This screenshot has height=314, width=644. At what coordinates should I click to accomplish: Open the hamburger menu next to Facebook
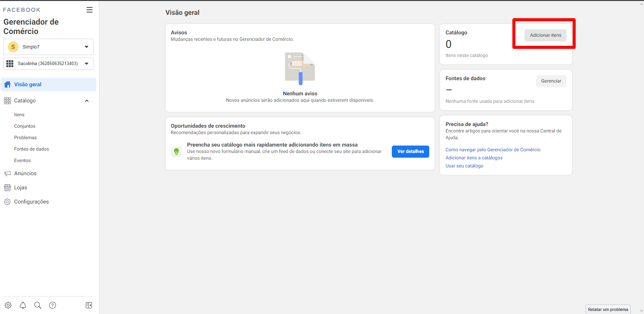[x=90, y=10]
